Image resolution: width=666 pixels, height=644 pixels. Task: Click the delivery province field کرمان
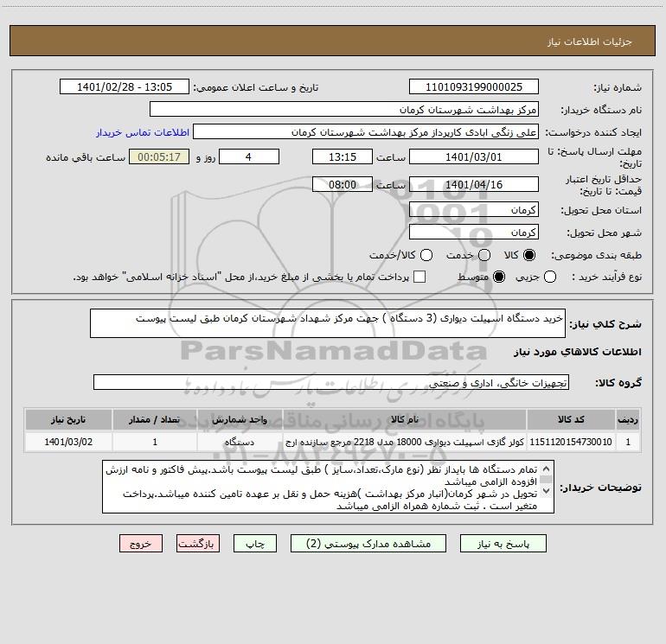[474, 210]
